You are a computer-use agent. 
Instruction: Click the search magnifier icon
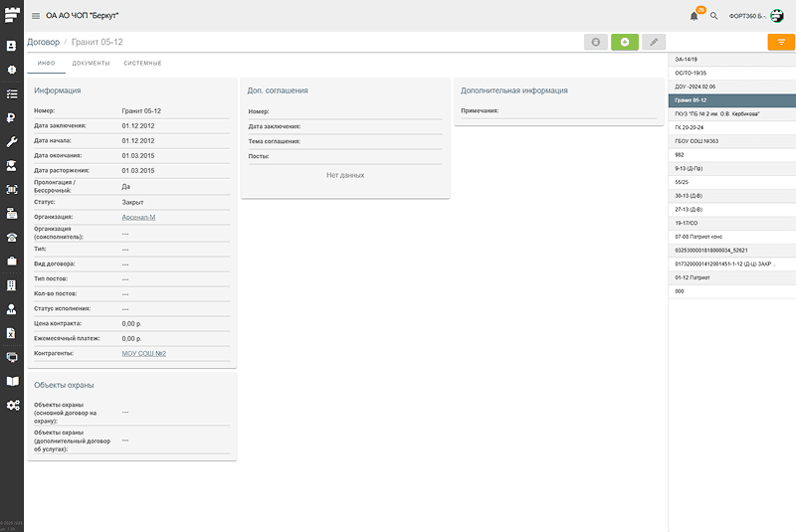click(713, 16)
